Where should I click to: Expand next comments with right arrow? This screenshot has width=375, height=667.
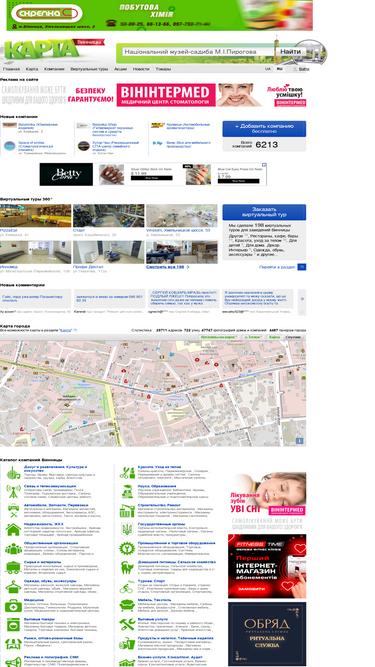tap(302, 299)
